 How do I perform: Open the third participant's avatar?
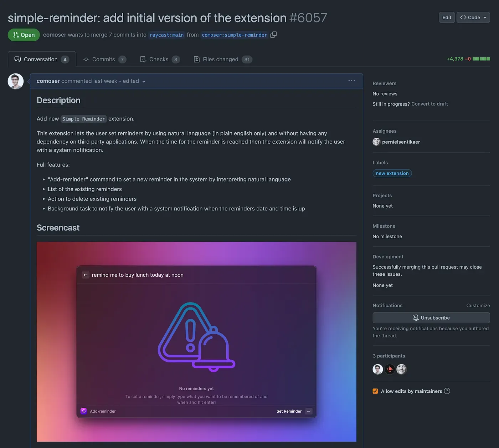click(x=402, y=369)
